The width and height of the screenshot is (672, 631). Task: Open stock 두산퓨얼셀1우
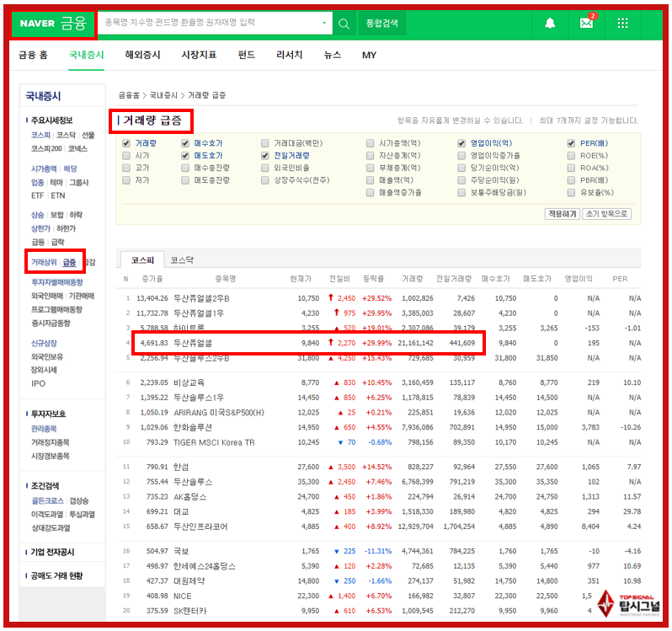pos(199,313)
